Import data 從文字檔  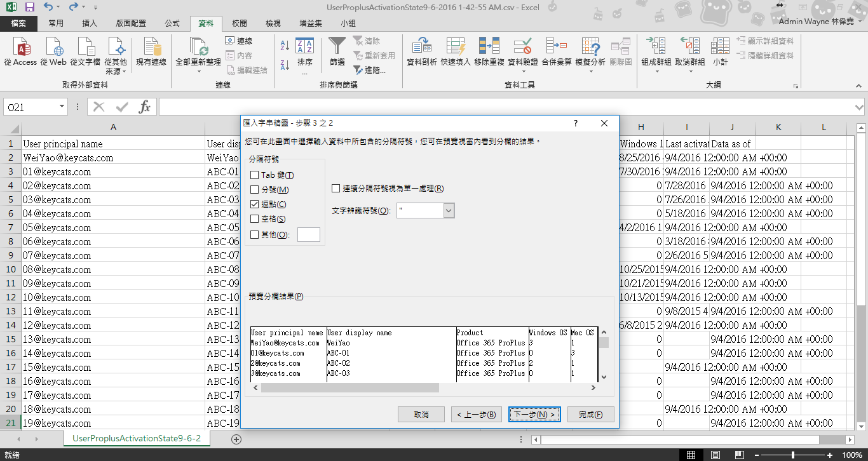click(x=85, y=52)
